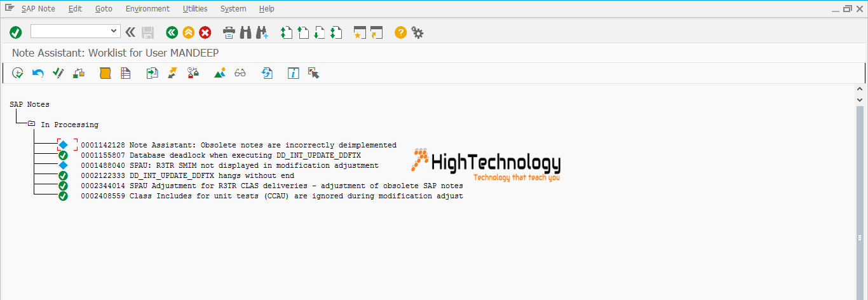Image resolution: width=868 pixels, height=300 pixels.
Task: Click the lock and hierarchy icon
Action: (x=79, y=73)
